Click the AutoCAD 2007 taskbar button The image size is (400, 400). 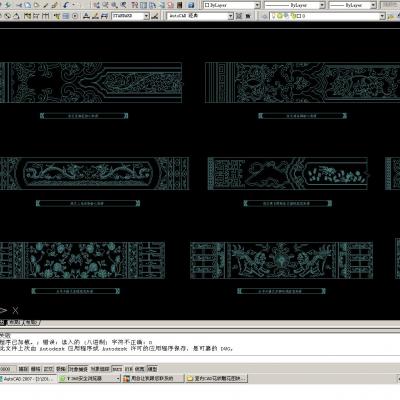28,379
